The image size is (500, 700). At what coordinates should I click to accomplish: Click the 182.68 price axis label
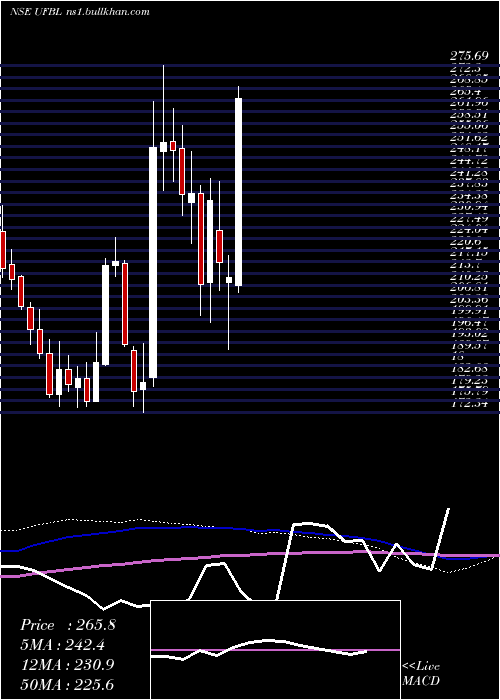(469, 370)
